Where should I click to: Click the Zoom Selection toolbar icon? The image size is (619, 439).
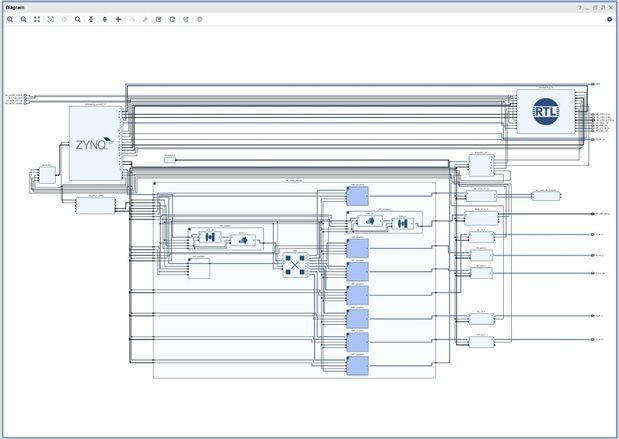click(50, 19)
